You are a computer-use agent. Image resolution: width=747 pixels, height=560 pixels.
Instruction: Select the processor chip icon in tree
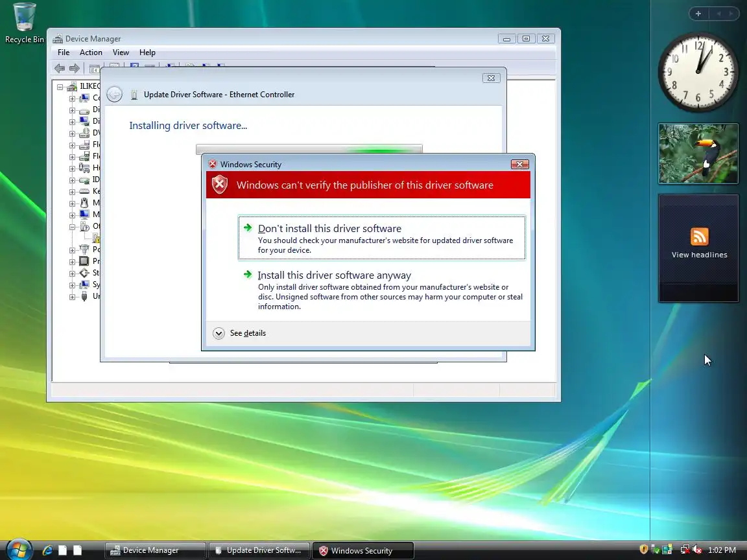pyautogui.click(x=84, y=261)
